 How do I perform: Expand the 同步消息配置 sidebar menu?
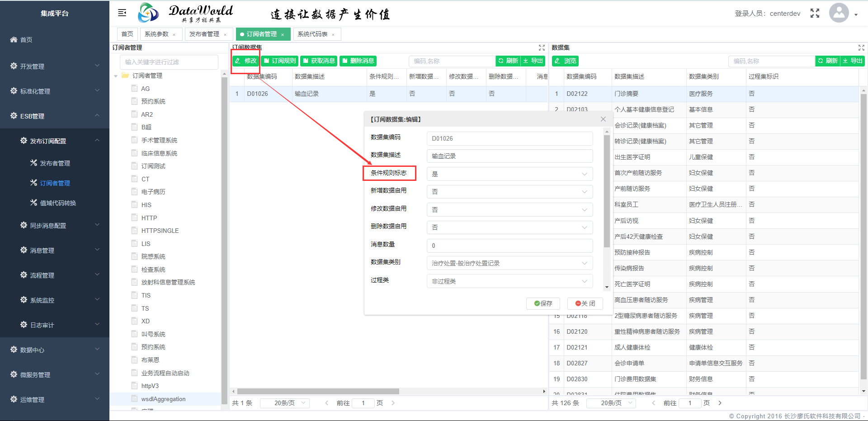[54, 225]
